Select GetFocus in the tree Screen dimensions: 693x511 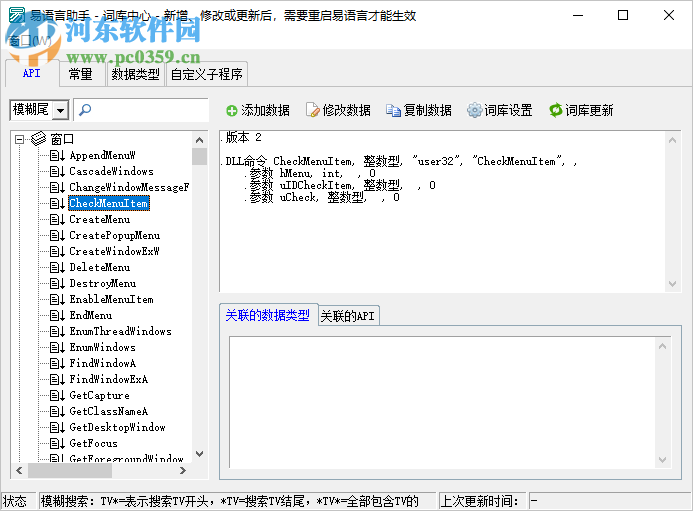pos(93,443)
